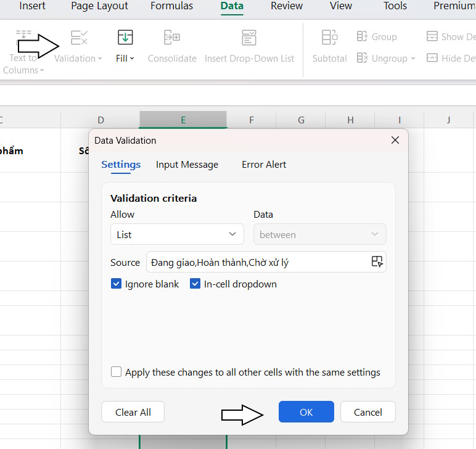Click the Text to Columns icon

(23, 38)
